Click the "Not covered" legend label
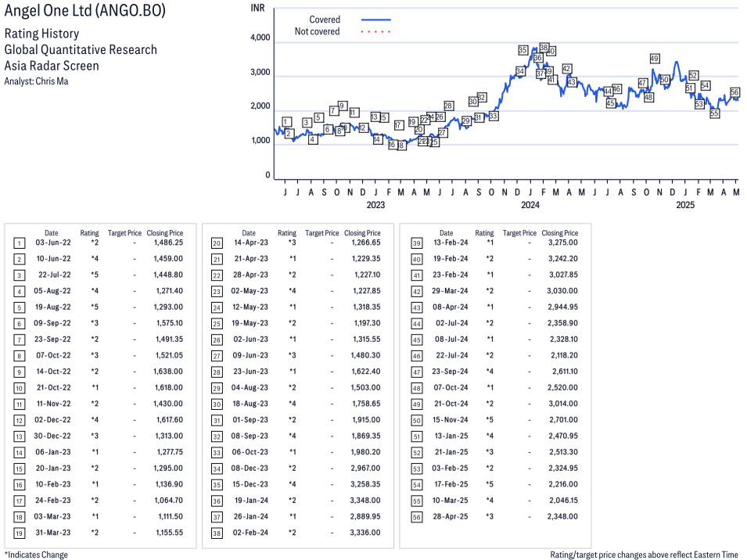Screen dimensions: 747x560 (318, 31)
